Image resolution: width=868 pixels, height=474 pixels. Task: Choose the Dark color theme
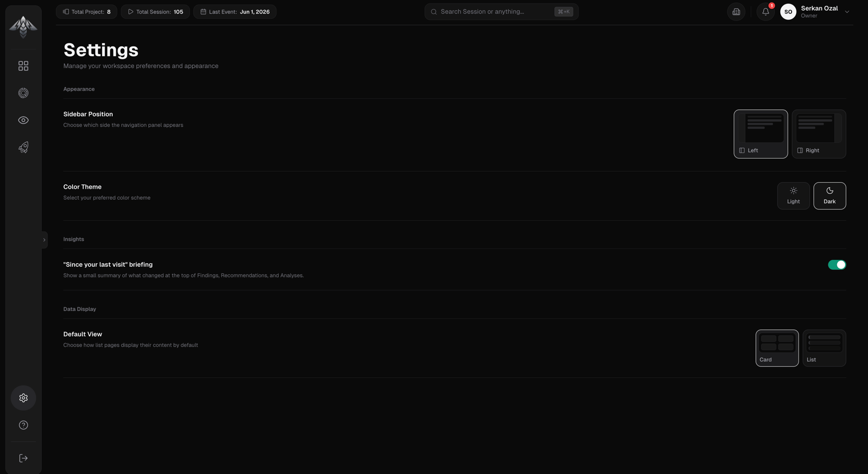click(x=830, y=196)
